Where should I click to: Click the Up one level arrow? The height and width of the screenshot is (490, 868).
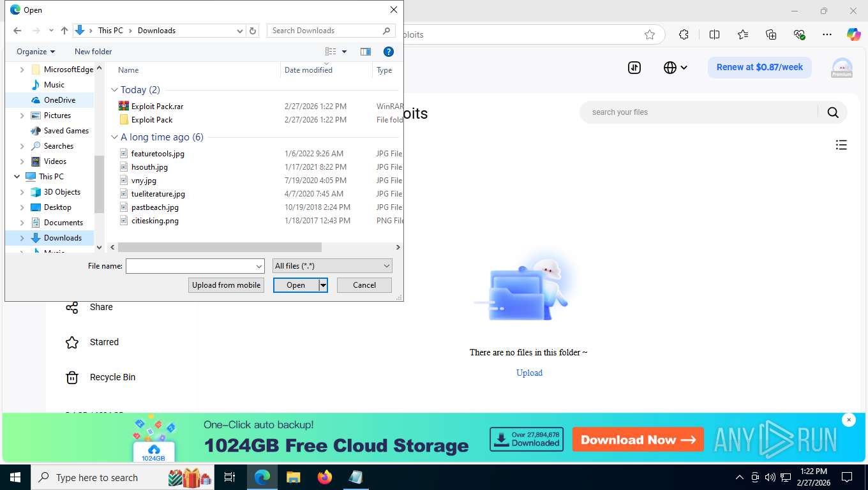tap(64, 31)
